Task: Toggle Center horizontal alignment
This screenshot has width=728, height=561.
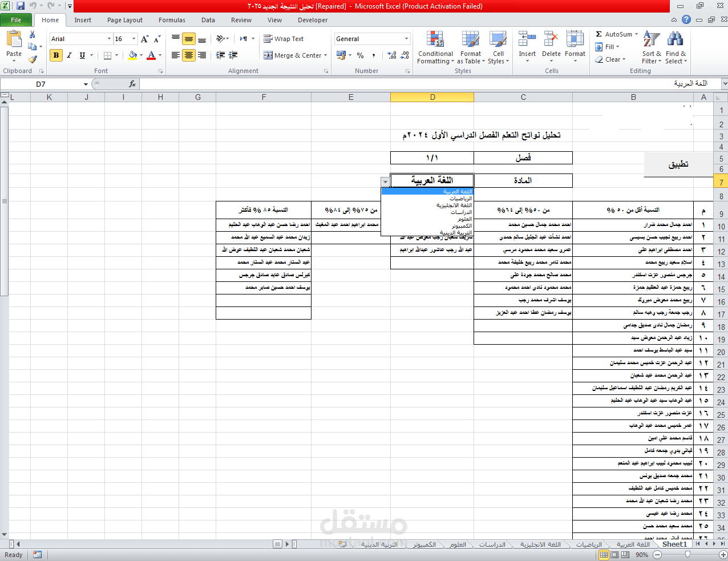Action: 188,55
